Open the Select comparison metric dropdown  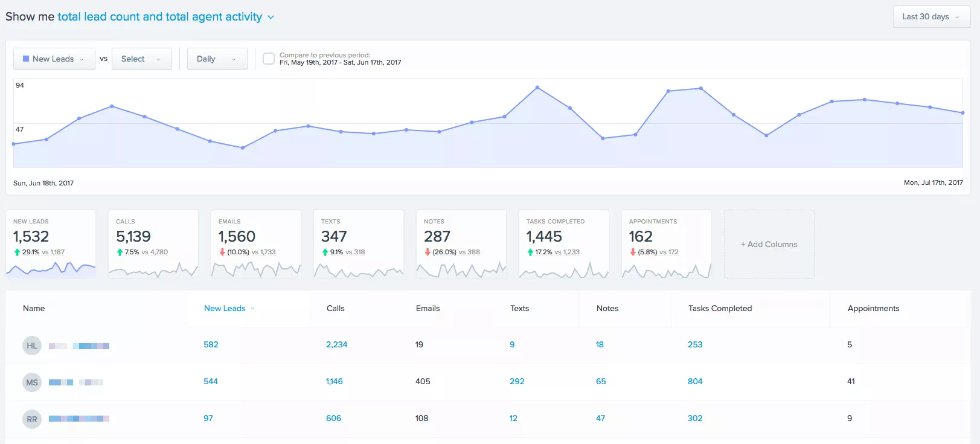click(x=141, y=59)
